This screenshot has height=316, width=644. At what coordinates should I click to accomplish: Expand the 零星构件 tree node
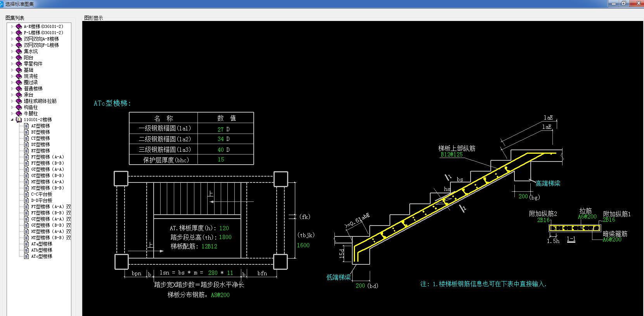click(x=12, y=64)
